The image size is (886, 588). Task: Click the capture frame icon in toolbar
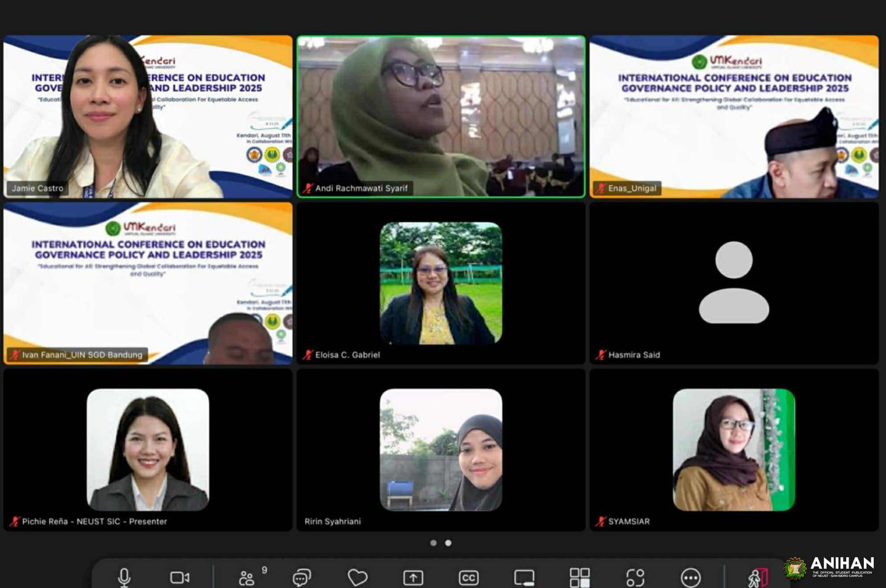[x=635, y=578]
